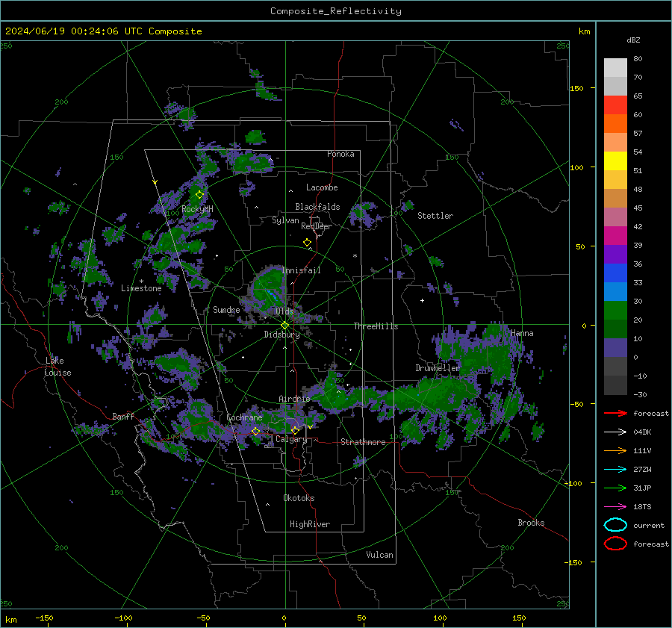Click the ThreeHills label
This screenshot has width=672, height=628.
coord(376,326)
